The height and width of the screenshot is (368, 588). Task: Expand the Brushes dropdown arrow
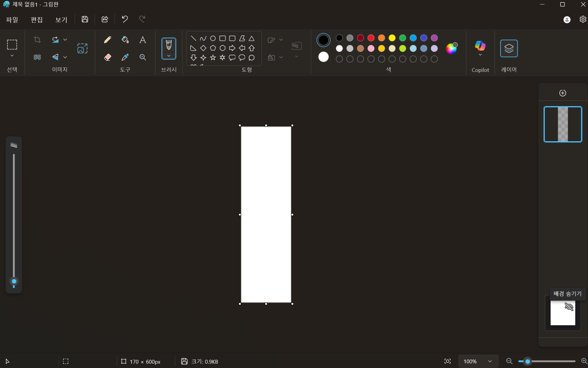(x=169, y=56)
